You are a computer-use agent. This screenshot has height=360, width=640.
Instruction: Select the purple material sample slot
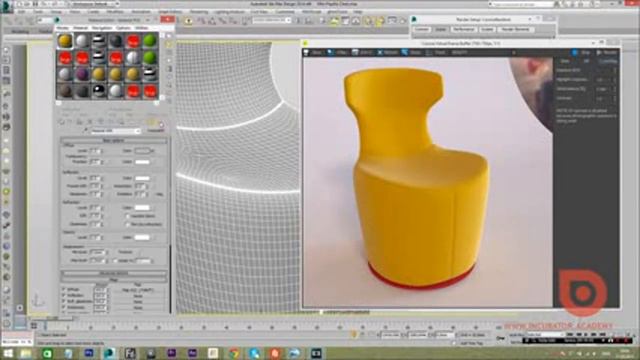[x=82, y=74]
